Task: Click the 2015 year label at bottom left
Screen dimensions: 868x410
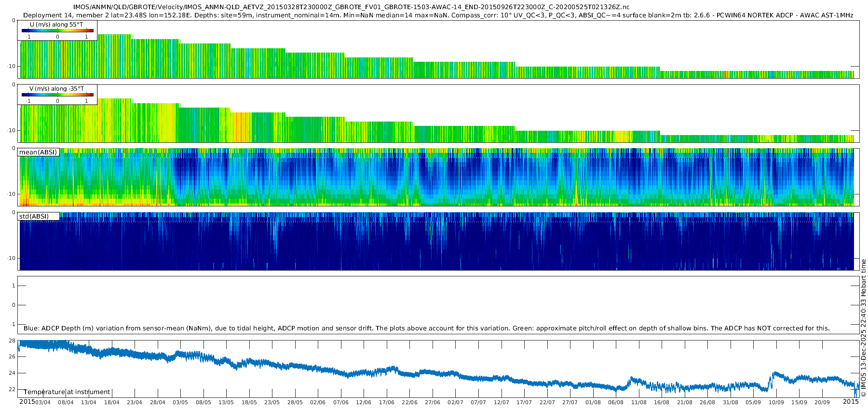Action: click(x=27, y=402)
